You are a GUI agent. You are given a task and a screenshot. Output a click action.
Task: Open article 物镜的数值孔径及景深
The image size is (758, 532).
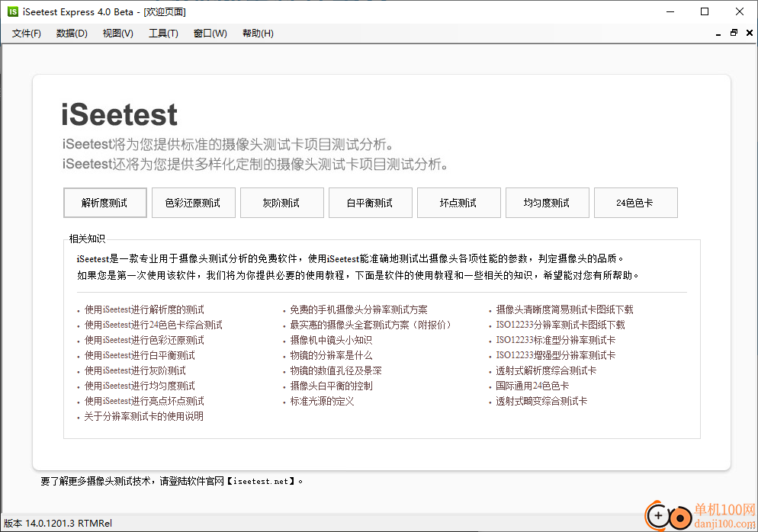click(336, 370)
